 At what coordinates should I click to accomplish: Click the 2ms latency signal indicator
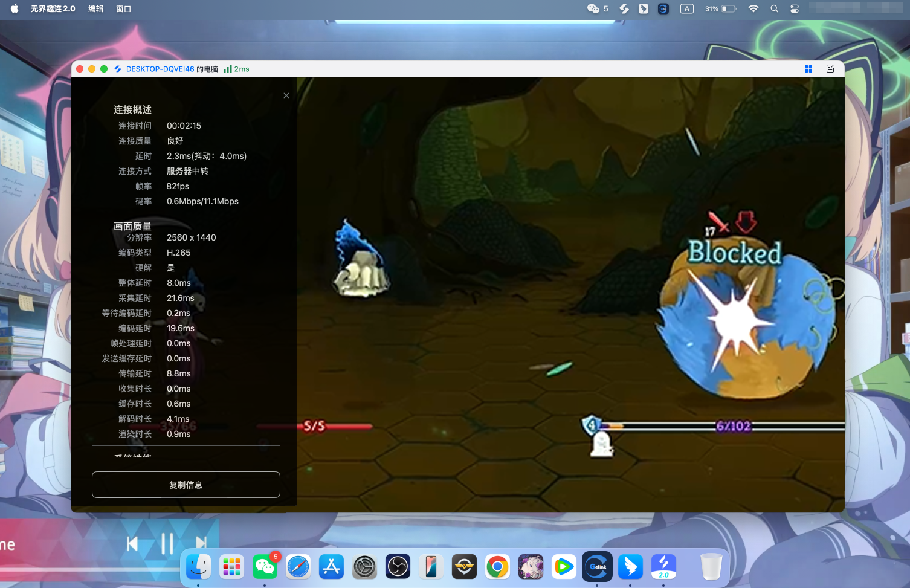236,69
